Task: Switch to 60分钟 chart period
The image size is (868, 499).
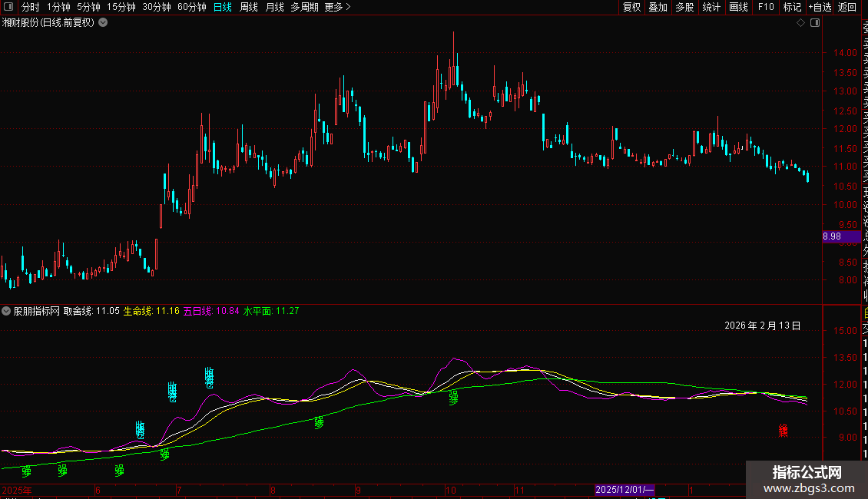Action: point(191,7)
